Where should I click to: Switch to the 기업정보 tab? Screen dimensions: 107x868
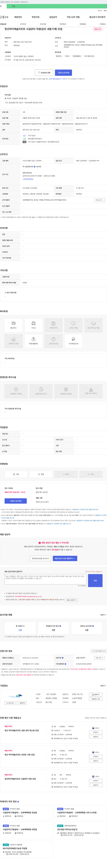click(103, 24)
